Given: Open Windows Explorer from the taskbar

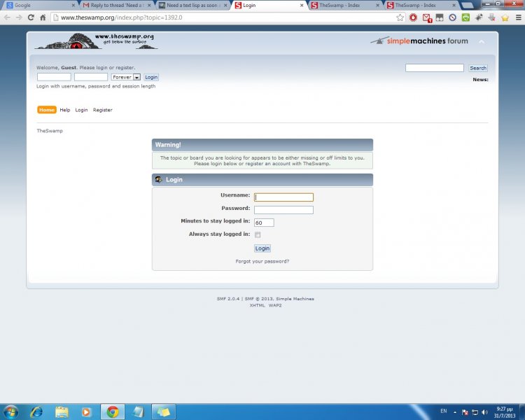Looking at the screenshot, I should [x=62, y=412].
